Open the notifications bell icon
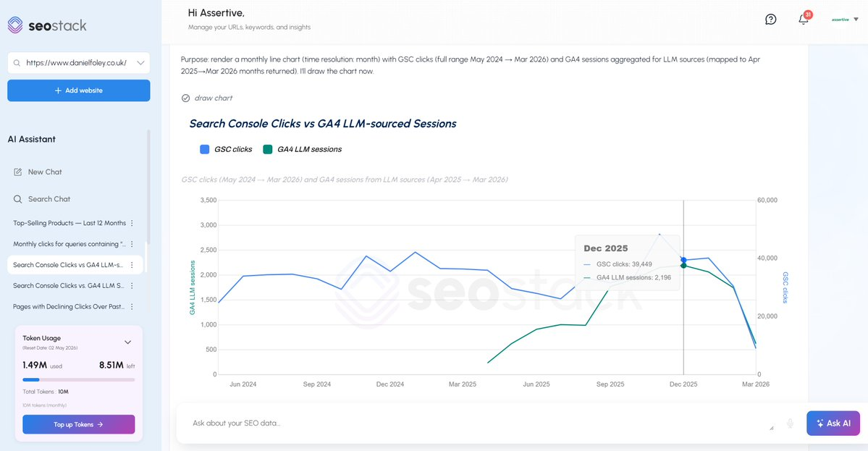This screenshot has height=451, width=868. (804, 20)
